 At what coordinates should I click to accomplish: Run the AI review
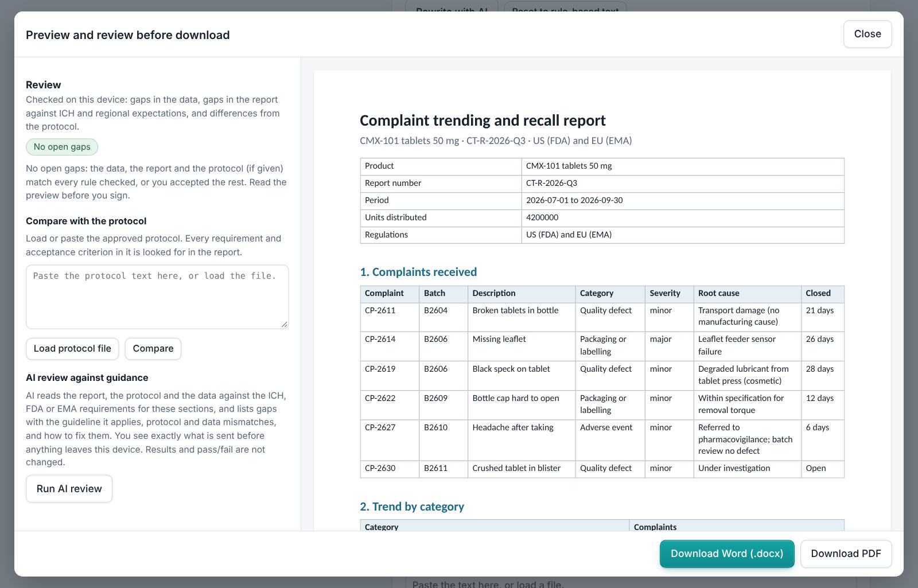click(69, 489)
